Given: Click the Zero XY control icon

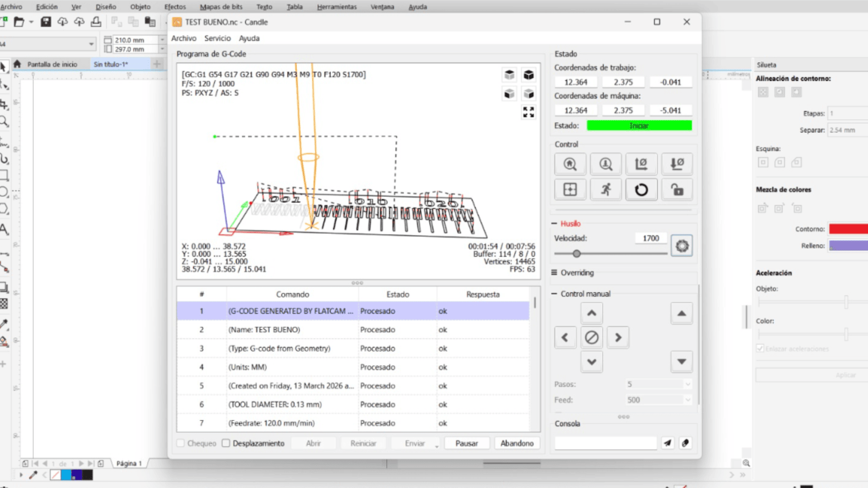Looking at the screenshot, I should coord(641,164).
